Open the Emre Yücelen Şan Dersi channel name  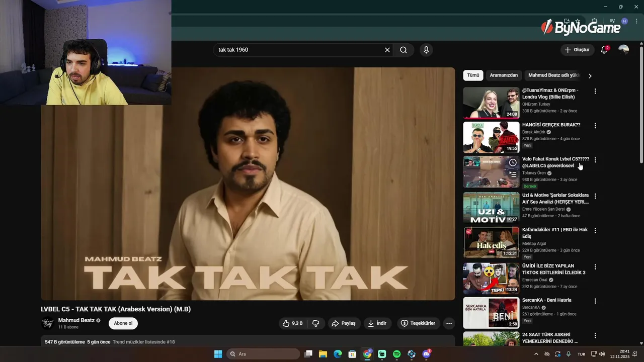[543, 209]
